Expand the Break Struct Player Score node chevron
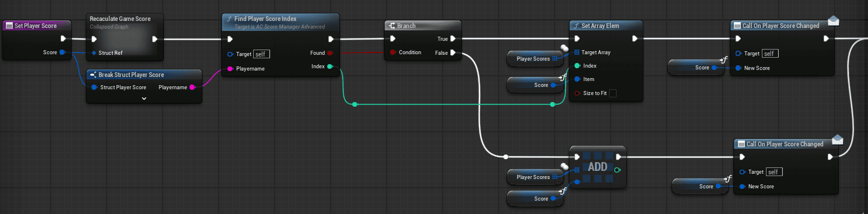 pyautogui.click(x=144, y=99)
